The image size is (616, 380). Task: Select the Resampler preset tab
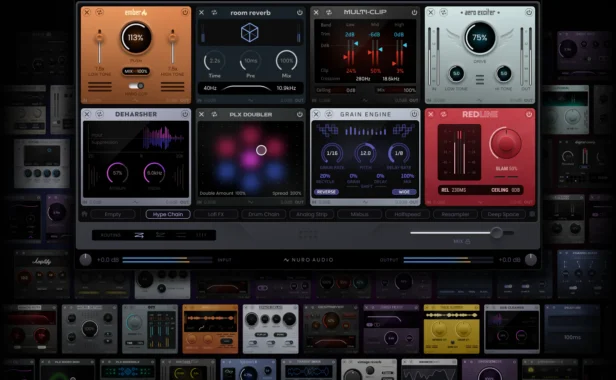pyautogui.click(x=455, y=214)
